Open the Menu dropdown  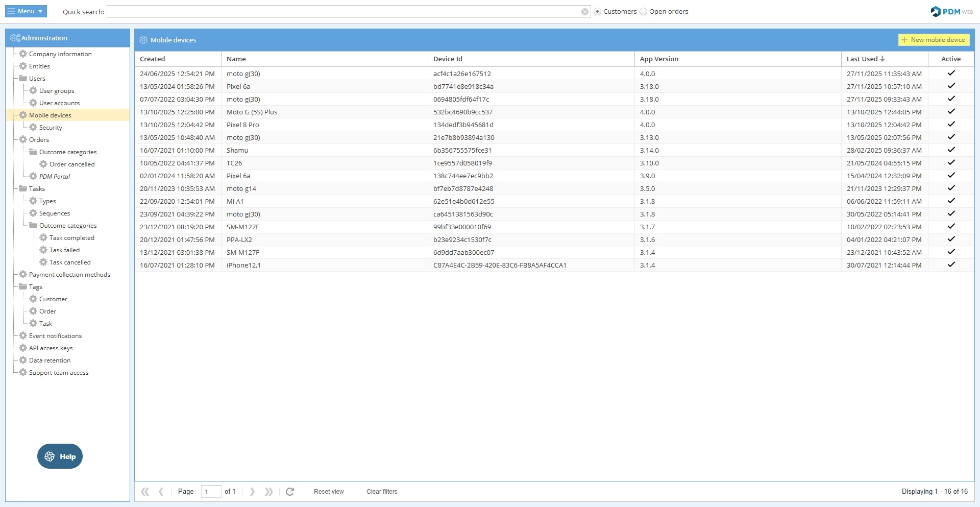click(x=26, y=11)
